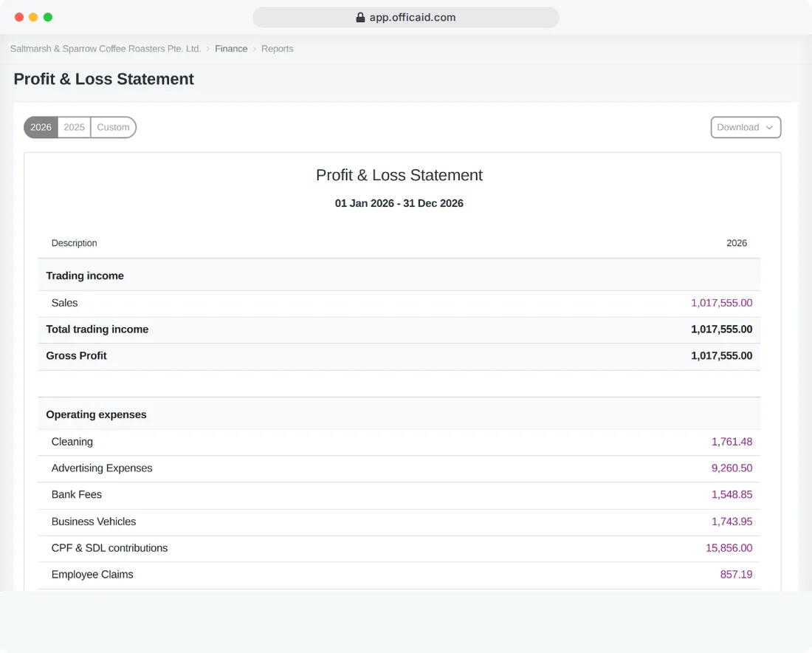This screenshot has width=812, height=653.
Task: Switch to the 2025 period tab
Action: coord(74,128)
